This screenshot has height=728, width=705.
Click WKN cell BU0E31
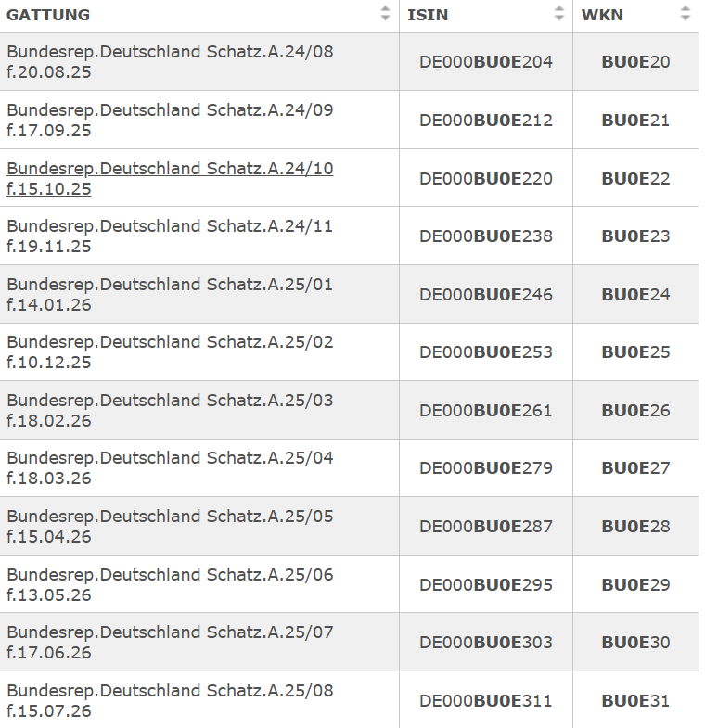pyautogui.click(x=635, y=701)
